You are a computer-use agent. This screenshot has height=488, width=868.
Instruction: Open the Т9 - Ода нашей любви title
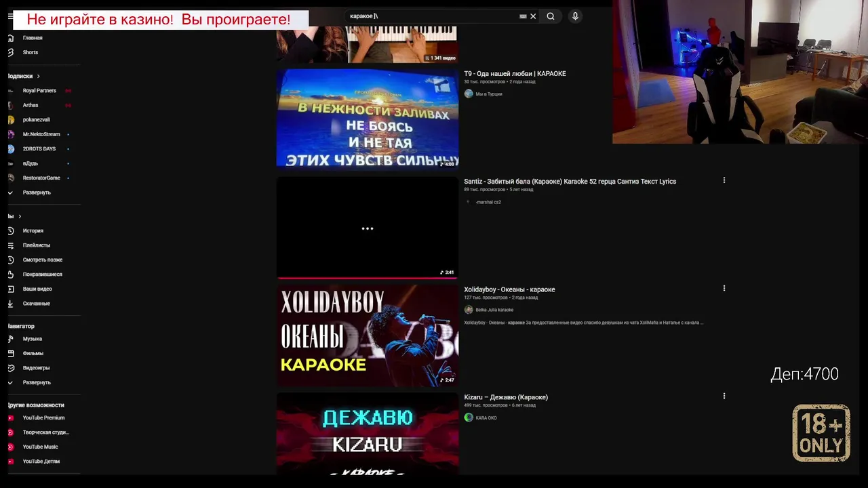click(x=515, y=74)
